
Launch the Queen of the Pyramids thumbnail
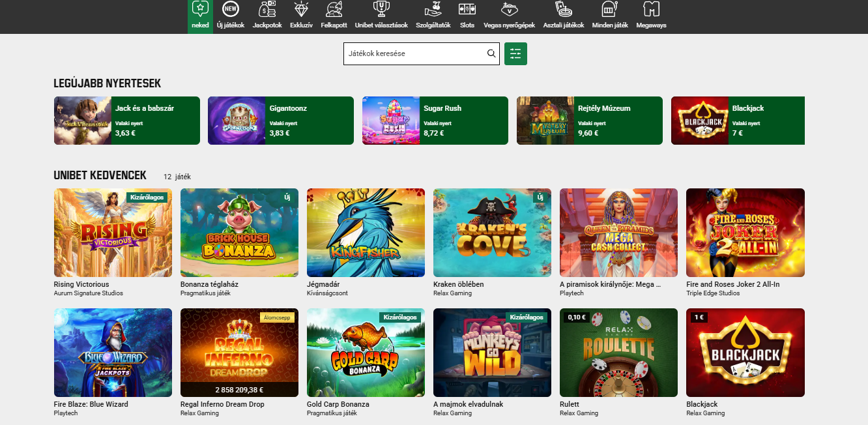[619, 233]
